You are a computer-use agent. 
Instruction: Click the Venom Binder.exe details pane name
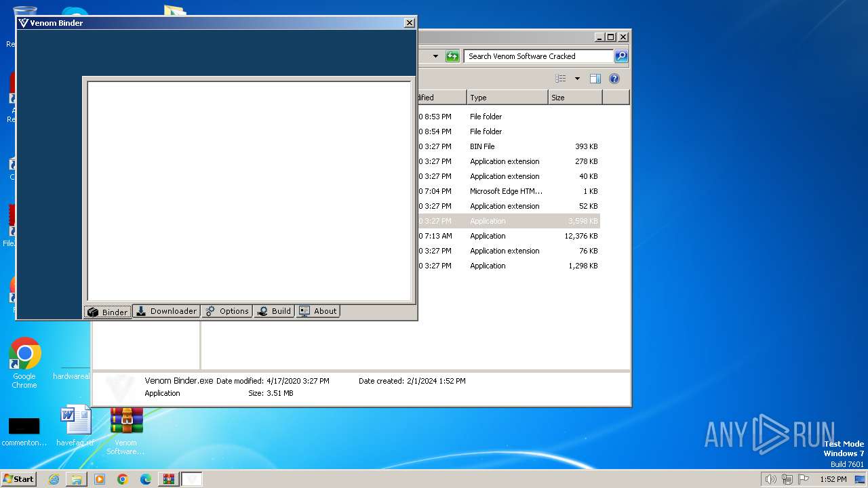179,381
